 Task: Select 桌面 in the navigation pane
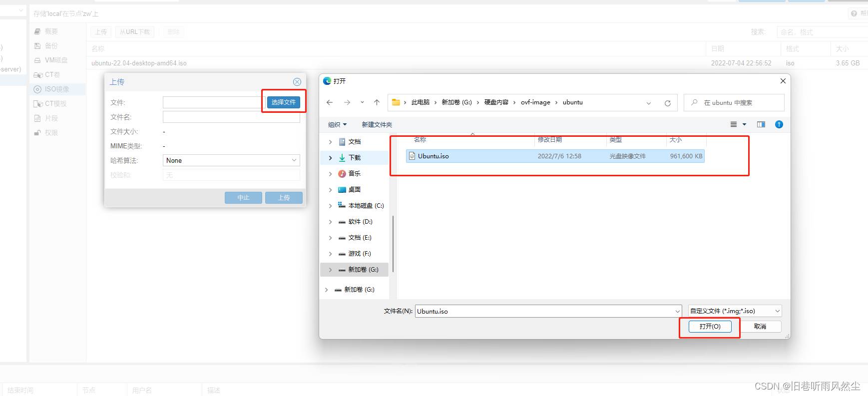click(x=355, y=190)
